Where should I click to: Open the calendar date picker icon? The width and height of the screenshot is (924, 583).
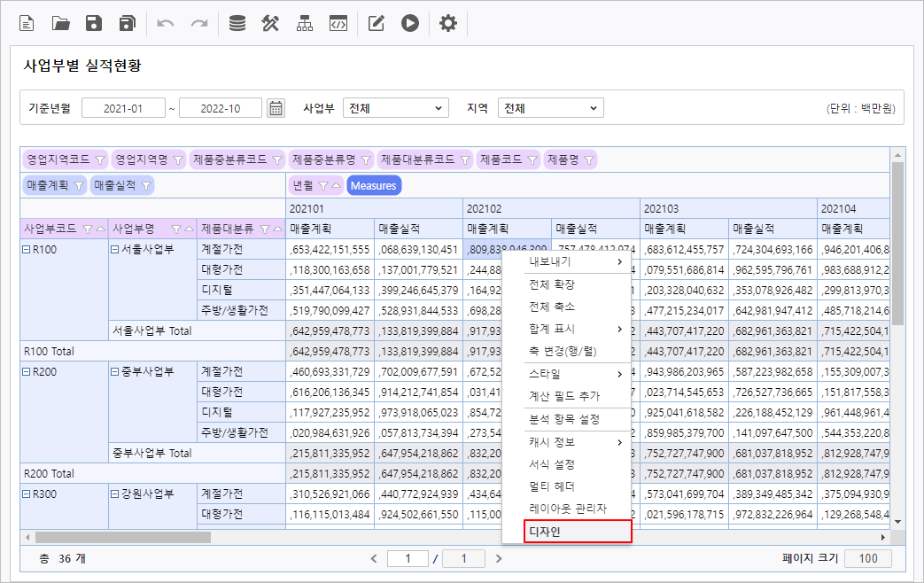click(276, 108)
